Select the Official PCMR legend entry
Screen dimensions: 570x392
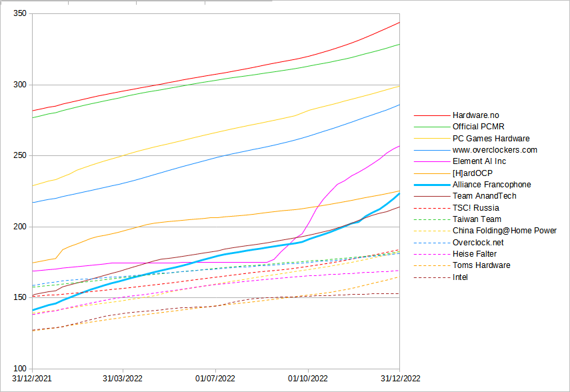click(478, 127)
